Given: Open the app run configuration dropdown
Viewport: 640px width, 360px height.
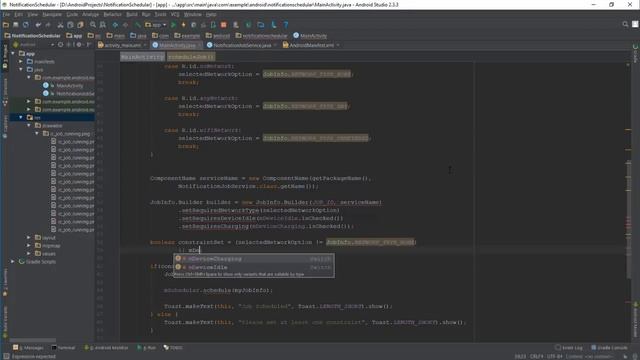Looking at the screenshot, I should click(x=156, y=25).
